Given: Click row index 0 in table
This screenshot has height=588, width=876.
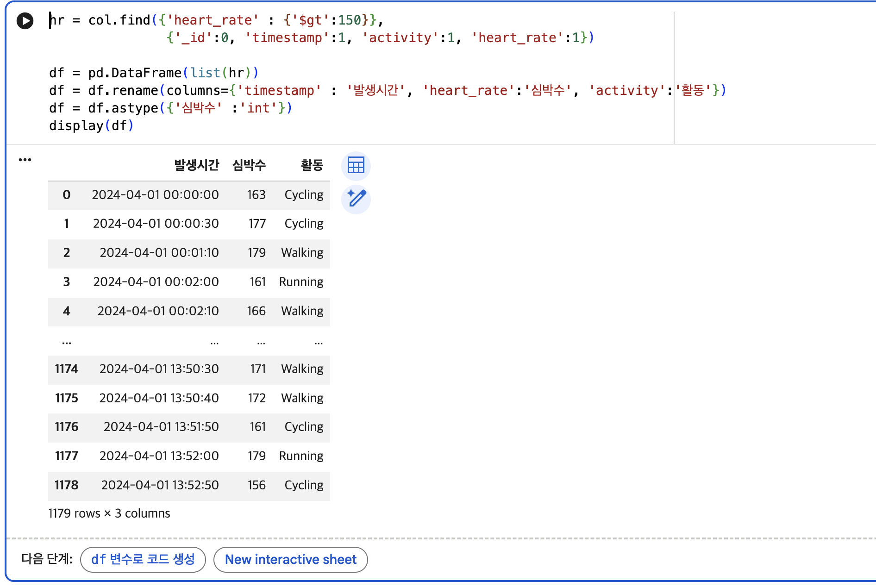Looking at the screenshot, I should pyautogui.click(x=67, y=195).
